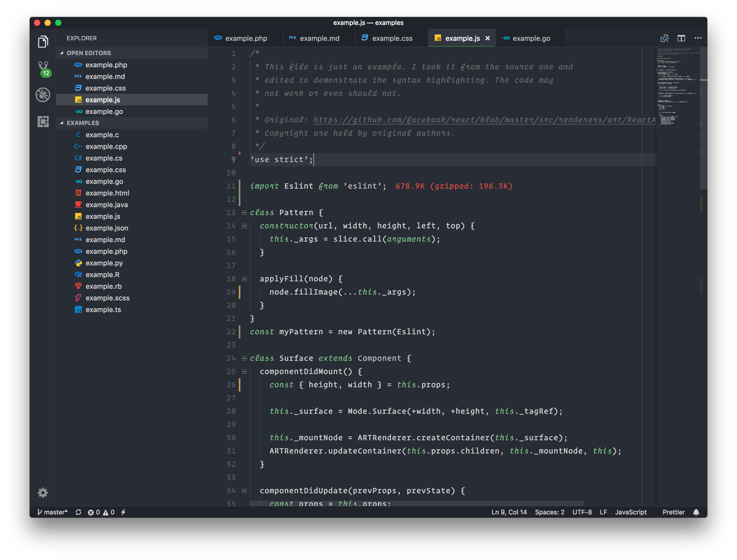Image resolution: width=737 pixels, height=560 pixels.
Task: Click the eslint package size link
Action: click(451, 186)
